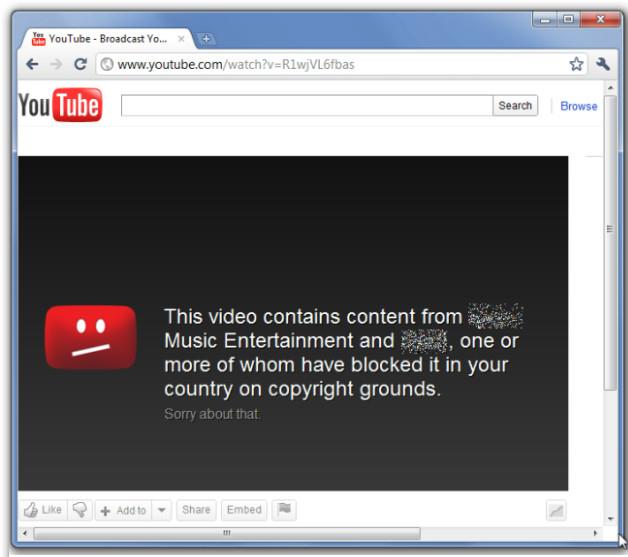Viewport: 628px width, 557px height.
Task: Click the browser Back arrow
Action: (32, 64)
